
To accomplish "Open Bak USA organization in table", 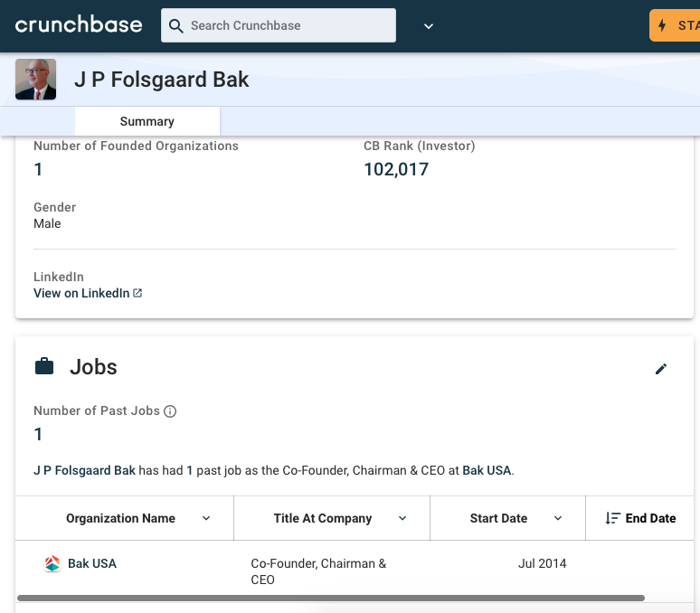I will [92, 563].
